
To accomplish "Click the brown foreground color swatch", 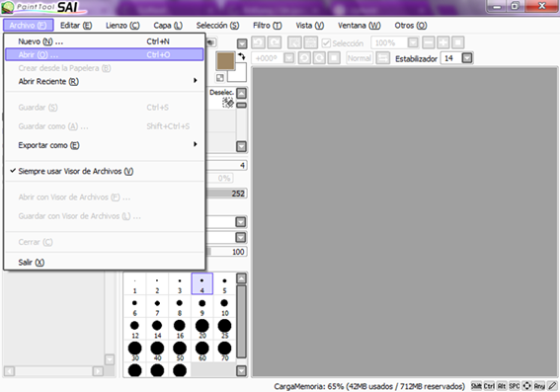I will pos(225,60).
